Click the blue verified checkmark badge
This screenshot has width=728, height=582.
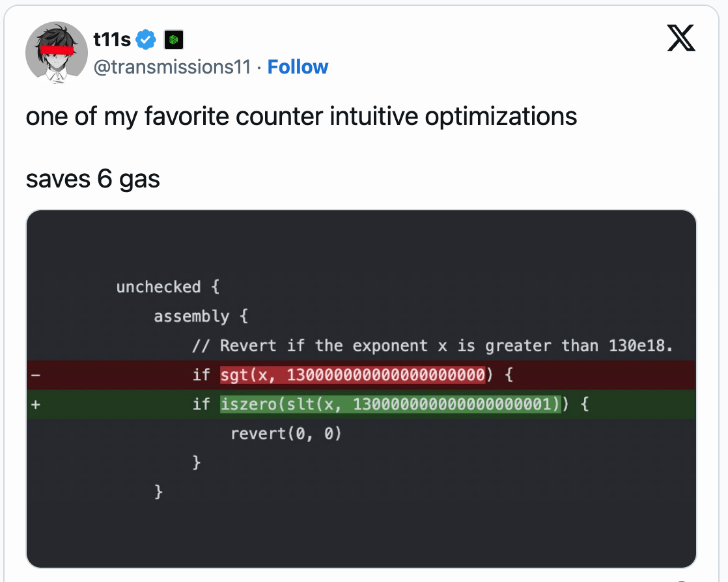coord(146,40)
